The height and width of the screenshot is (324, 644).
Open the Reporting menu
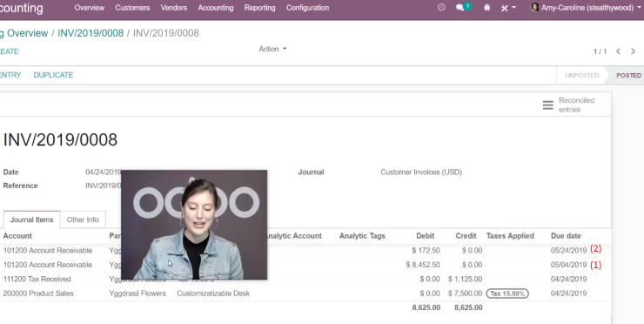click(259, 8)
